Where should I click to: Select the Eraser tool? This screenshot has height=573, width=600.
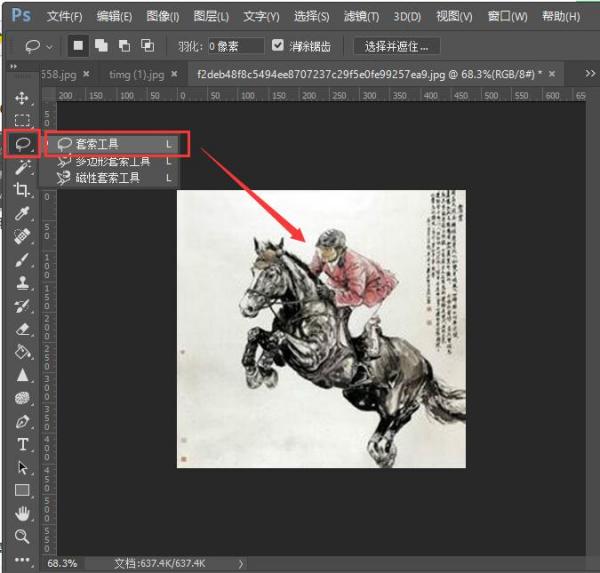23,329
